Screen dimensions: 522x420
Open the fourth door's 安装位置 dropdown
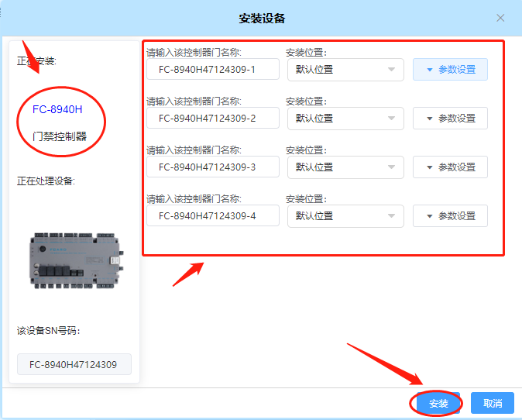click(x=345, y=216)
